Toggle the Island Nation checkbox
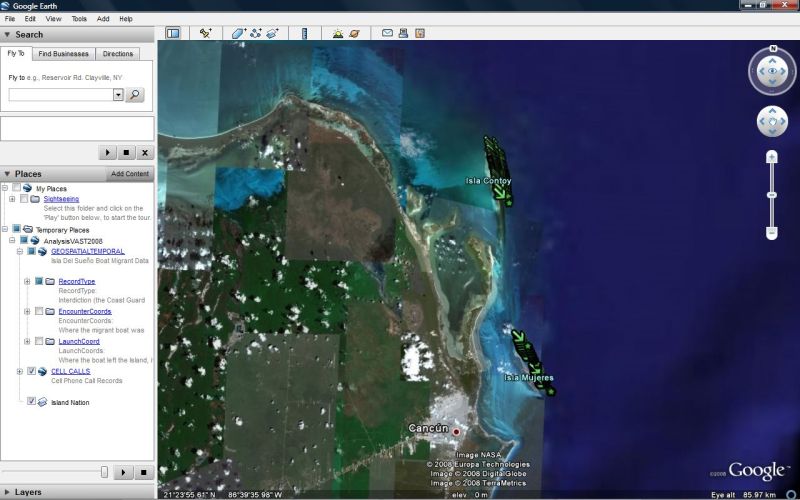The width and height of the screenshot is (800, 500). pos(31,402)
